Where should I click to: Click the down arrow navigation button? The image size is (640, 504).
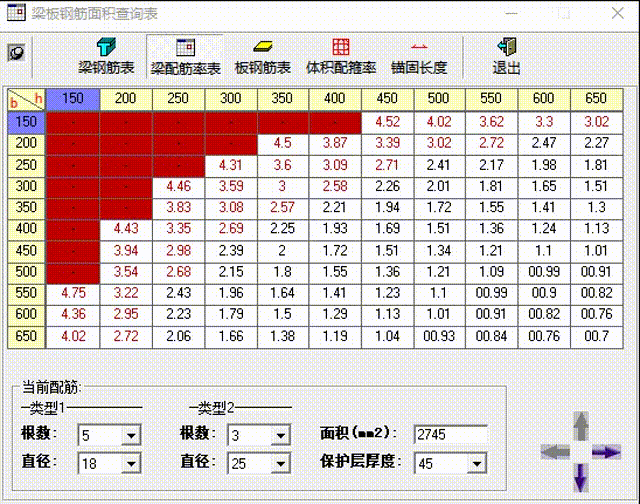point(581,477)
